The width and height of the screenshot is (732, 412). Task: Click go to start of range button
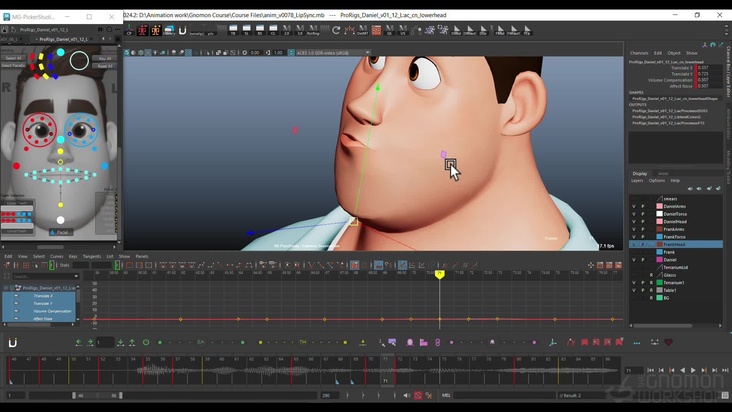[650, 370]
